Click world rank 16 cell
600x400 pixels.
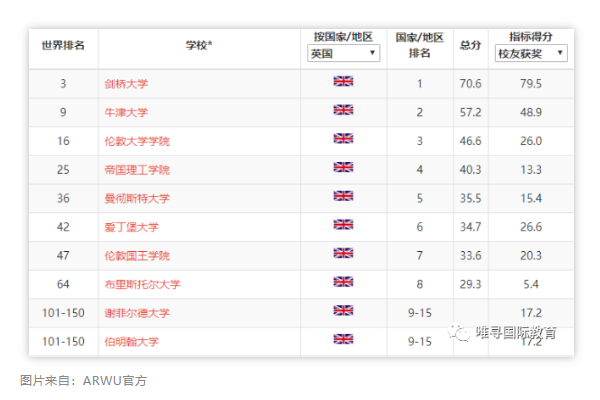click(63, 141)
